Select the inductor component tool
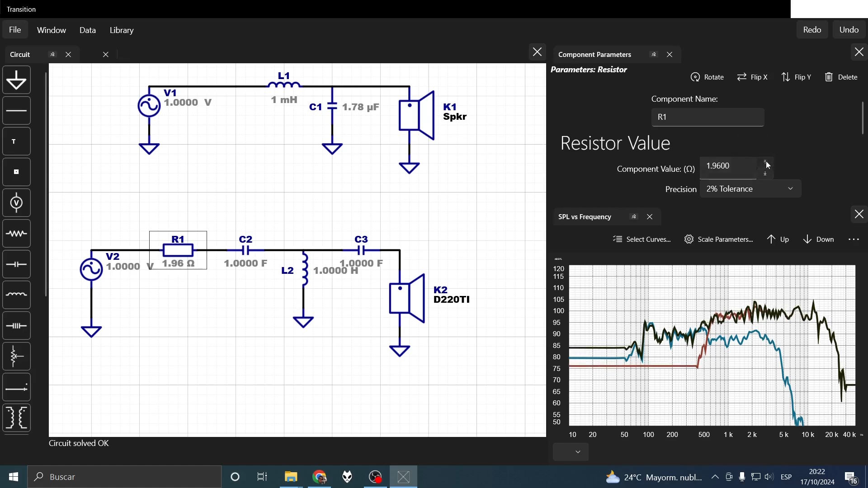This screenshot has height=488, width=868. coord(16,295)
